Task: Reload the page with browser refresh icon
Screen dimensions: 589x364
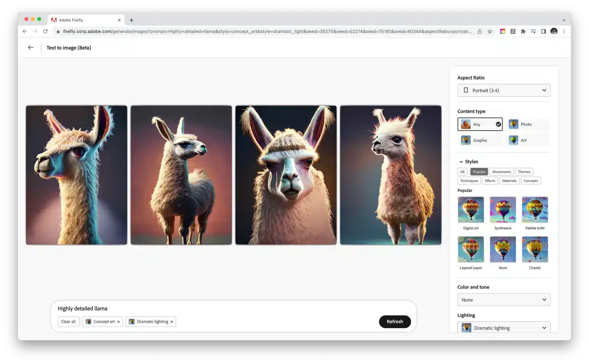Action: (x=45, y=31)
